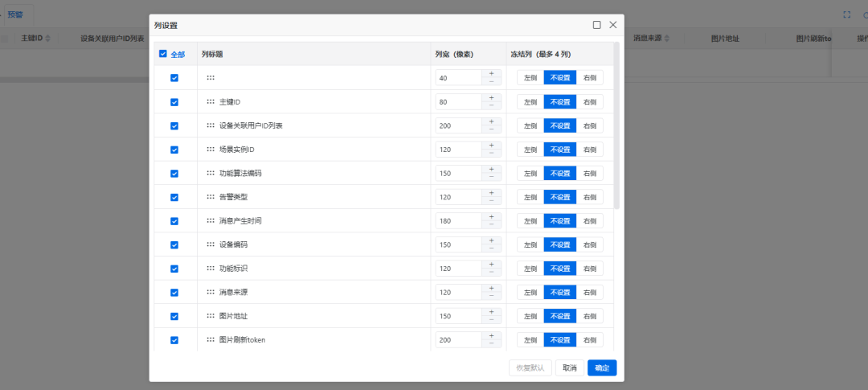The height and width of the screenshot is (390, 868).
Task: Uncheck the 功能算法编码 checkbox
Action: [x=174, y=174]
